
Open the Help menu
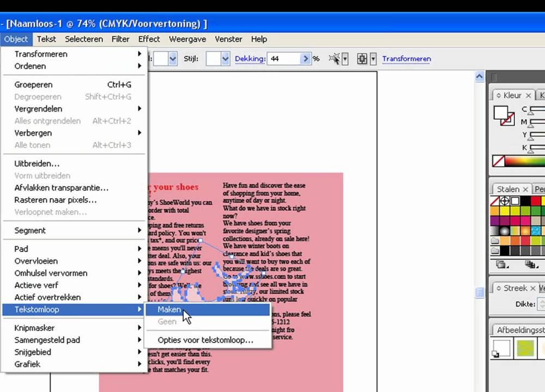pos(259,39)
